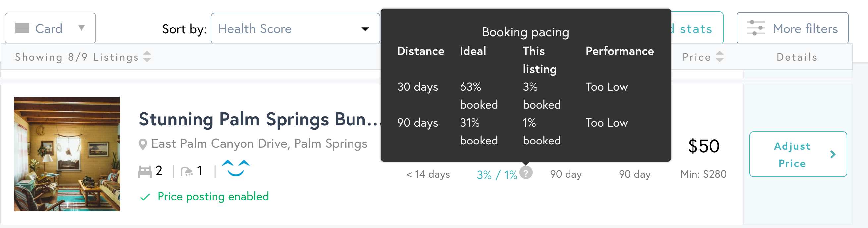Click the booking pacing help question icon
The image size is (868, 228).
(526, 173)
